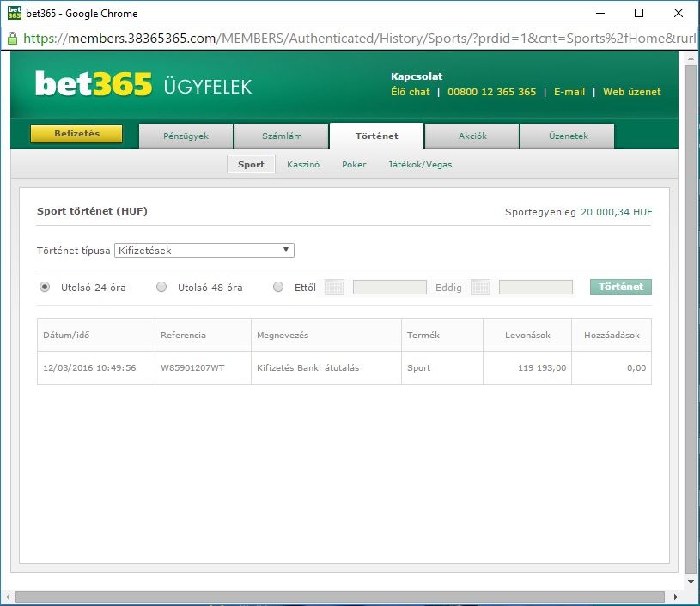Click the Kapcsolat heading

[417, 76]
